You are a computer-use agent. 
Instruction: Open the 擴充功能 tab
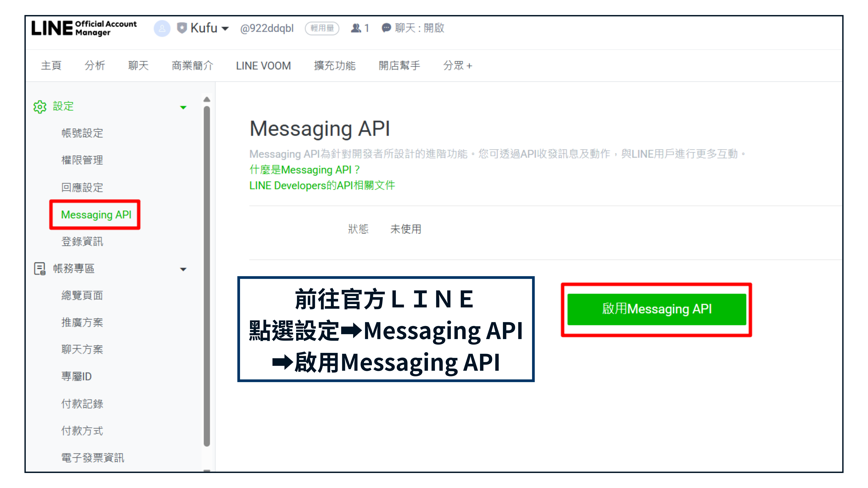tap(335, 66)
